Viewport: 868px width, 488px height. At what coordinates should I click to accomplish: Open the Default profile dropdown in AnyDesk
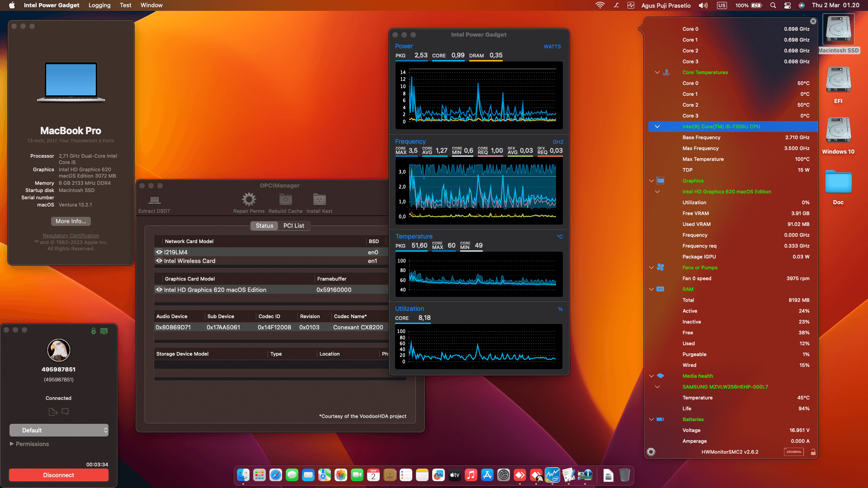[59, 430]
